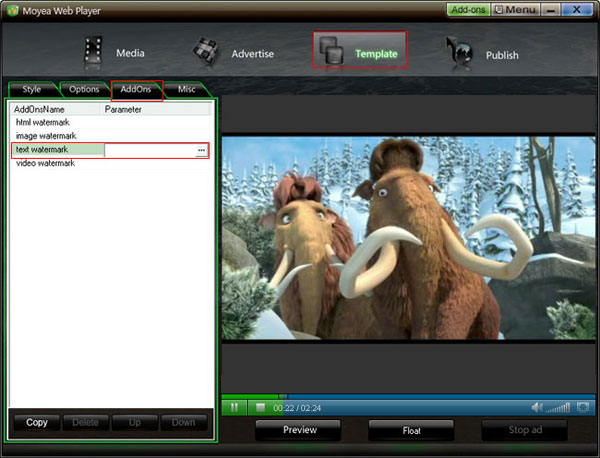Open the Menu button in title bar
The height and width of the screenshot is (458, 600).
515,10
